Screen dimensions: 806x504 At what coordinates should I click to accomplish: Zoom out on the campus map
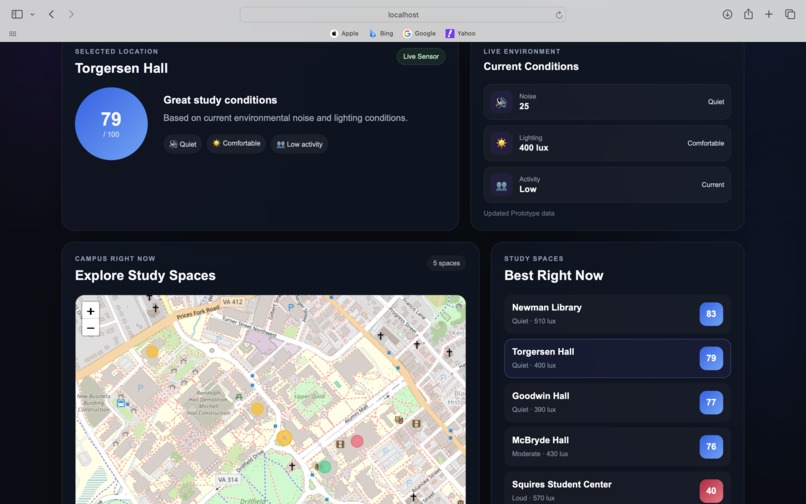(x=90, y=328)
